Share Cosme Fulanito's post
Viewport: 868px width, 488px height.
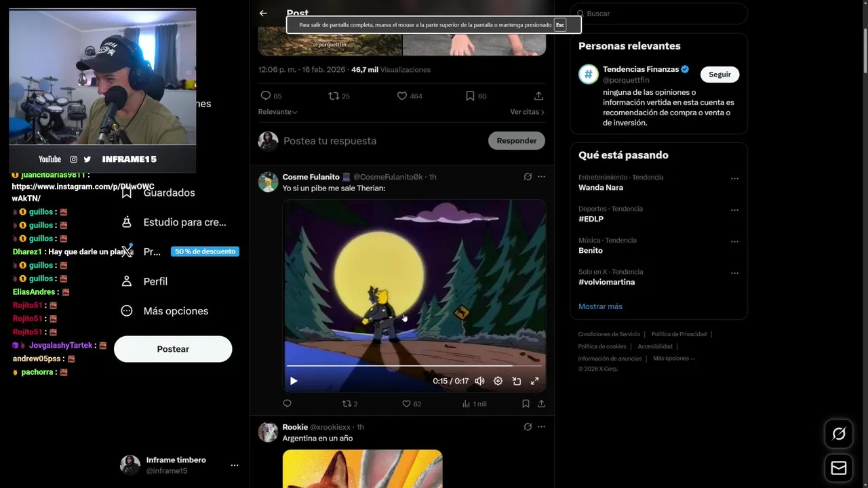(541, 404)
